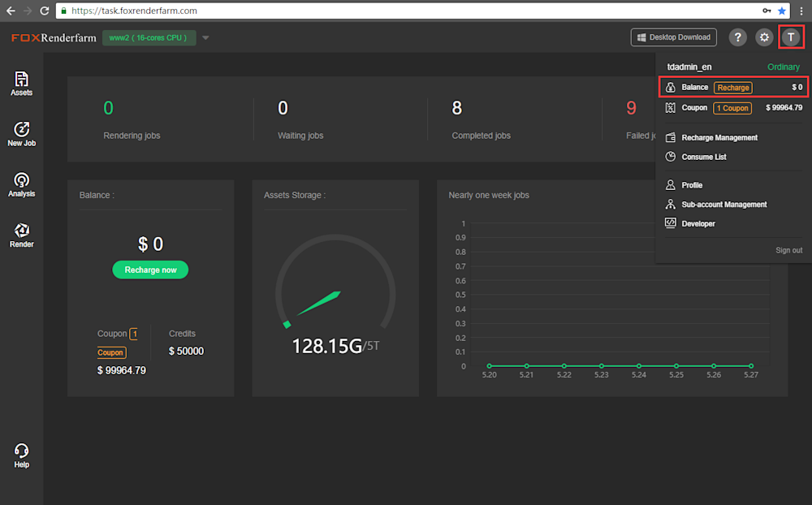Click the user avatar T icon
The width and height of the screenshot is (812, 505).
(791, 37)
